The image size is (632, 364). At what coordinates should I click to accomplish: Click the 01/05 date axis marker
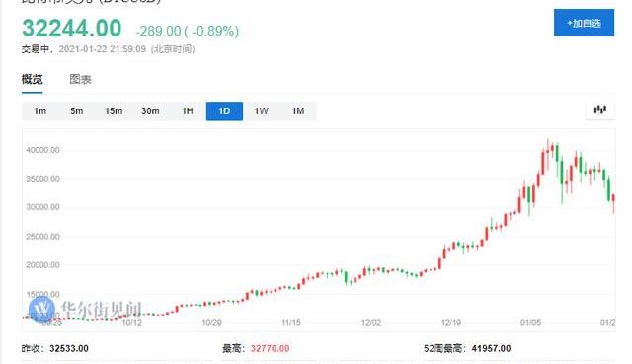click(530, 323)
